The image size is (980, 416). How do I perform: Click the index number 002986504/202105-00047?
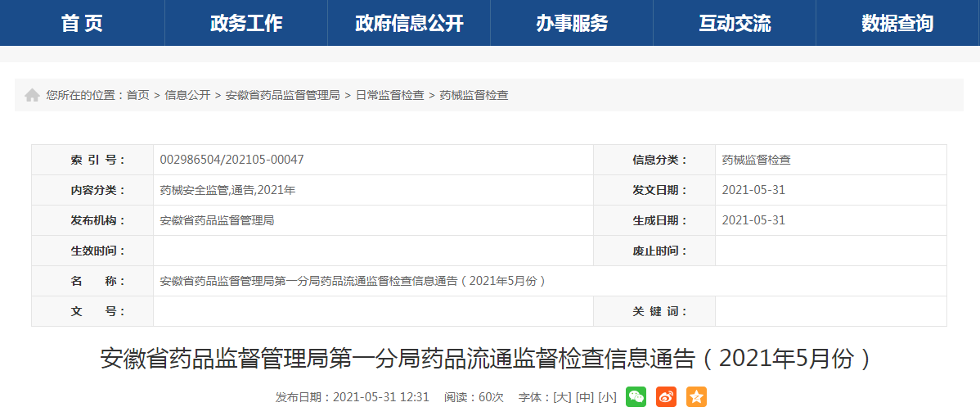(232, 160)
